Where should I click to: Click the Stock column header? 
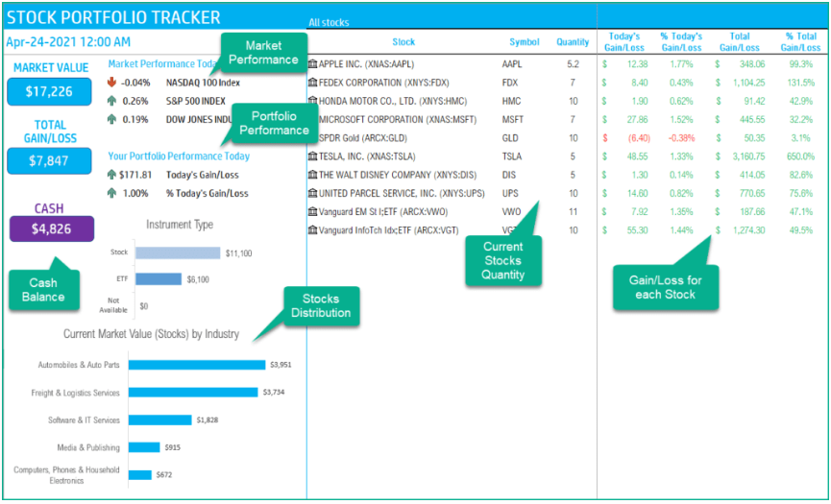(403, 42)
